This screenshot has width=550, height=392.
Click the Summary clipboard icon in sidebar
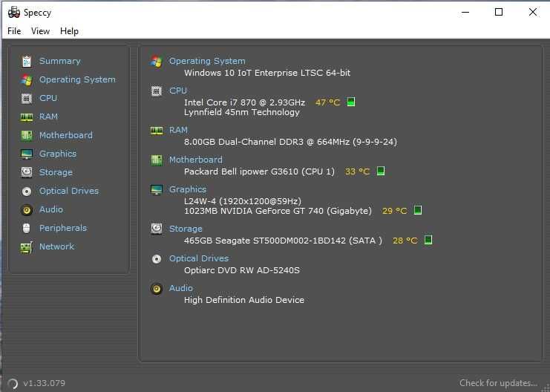click(27, 62)
